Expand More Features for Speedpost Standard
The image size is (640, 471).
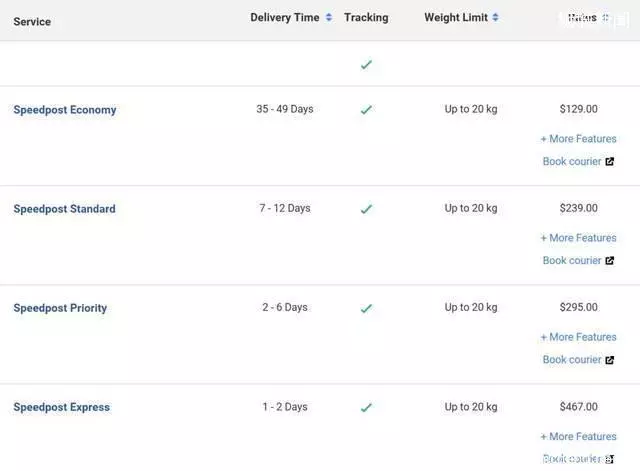[x=578, y=238]
